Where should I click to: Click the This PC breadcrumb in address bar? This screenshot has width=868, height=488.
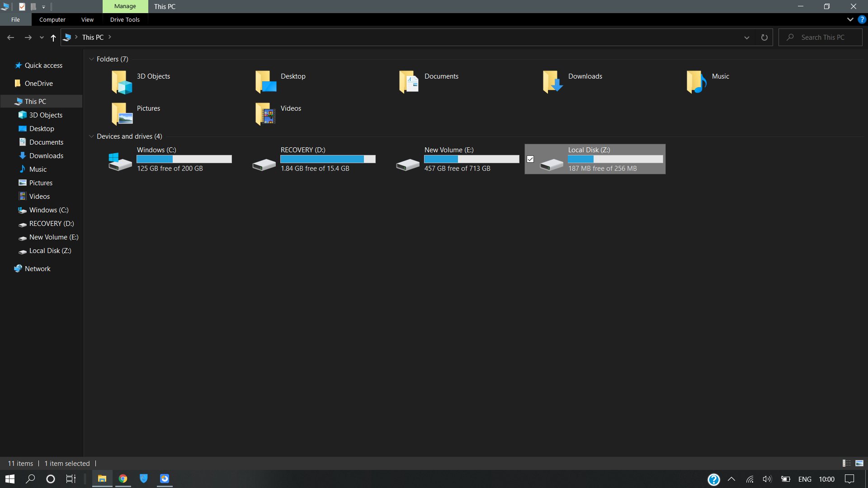pyautogui.click(x=93, y=38)
